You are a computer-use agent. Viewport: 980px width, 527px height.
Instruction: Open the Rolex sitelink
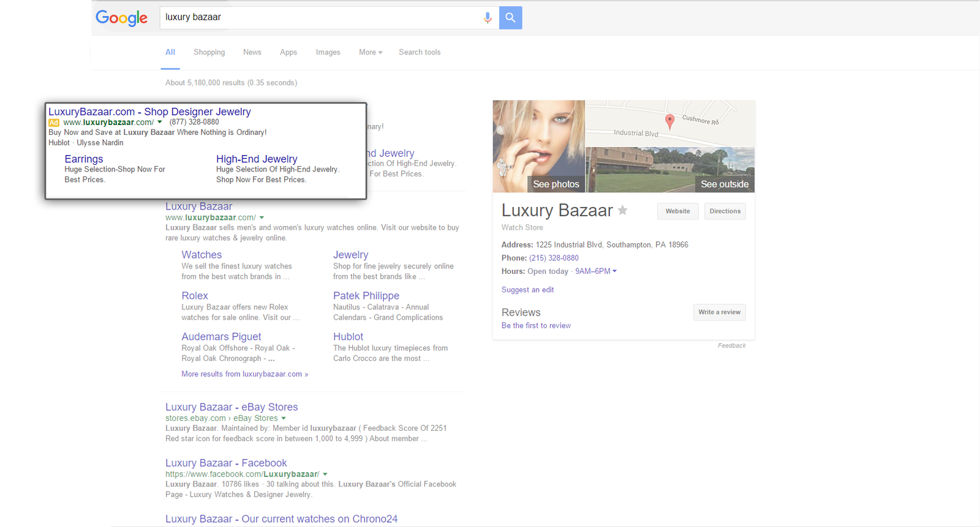click(x=195, y=296)
